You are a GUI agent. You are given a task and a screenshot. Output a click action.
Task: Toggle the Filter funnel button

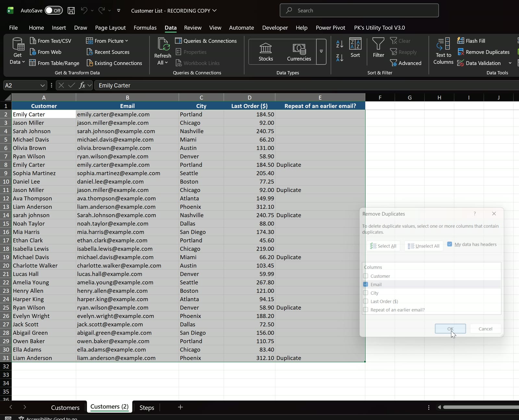point(378,48)
